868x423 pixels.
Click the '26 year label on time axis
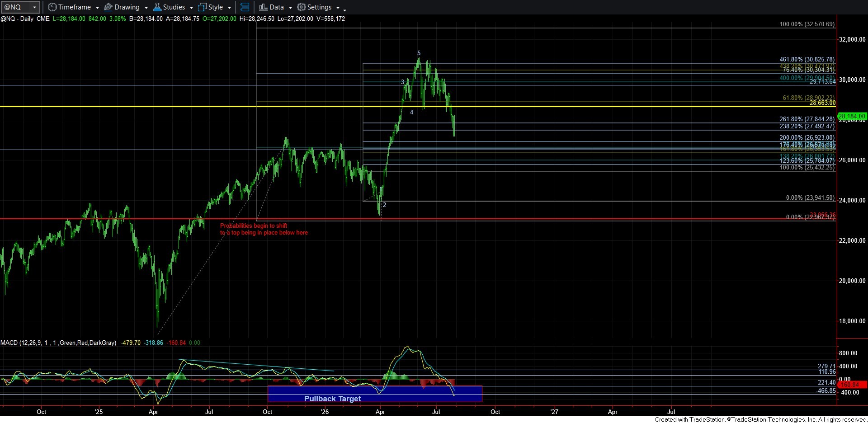pos(325,412)
